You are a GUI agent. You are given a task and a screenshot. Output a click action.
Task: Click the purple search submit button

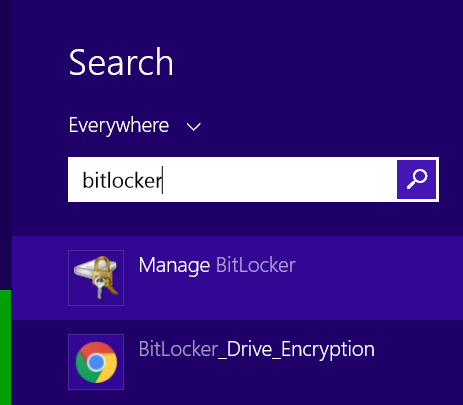[x=416, y=179]
